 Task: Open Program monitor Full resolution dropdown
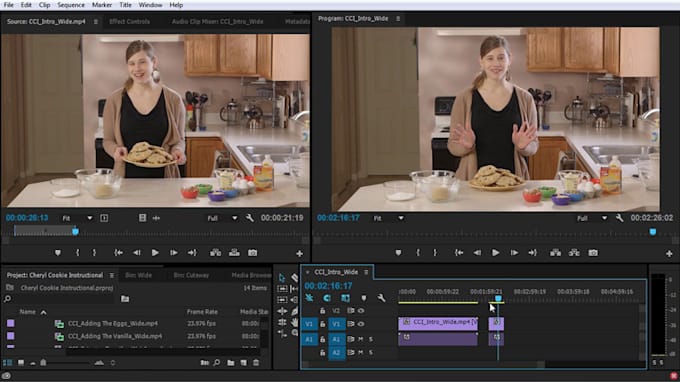(592, 218)
